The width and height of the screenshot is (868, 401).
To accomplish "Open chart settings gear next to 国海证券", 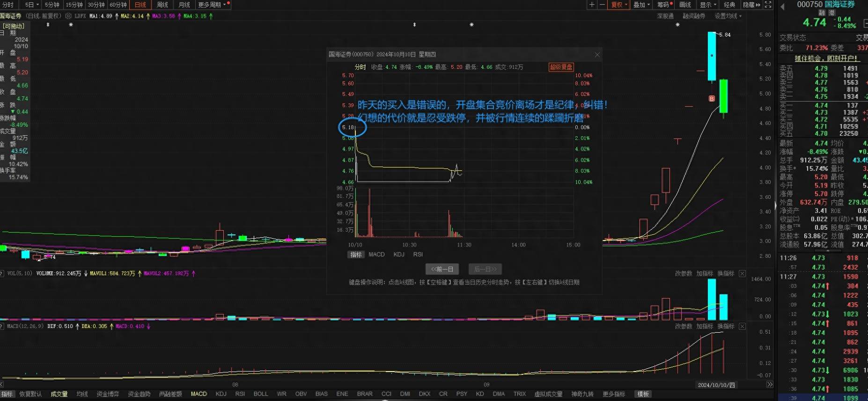I will point(68,16).
